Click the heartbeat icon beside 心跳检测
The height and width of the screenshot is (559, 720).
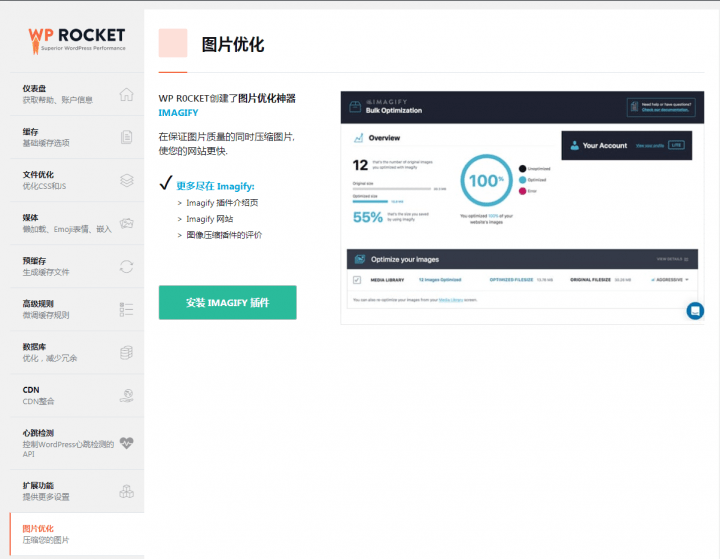(x=126, y=443)
